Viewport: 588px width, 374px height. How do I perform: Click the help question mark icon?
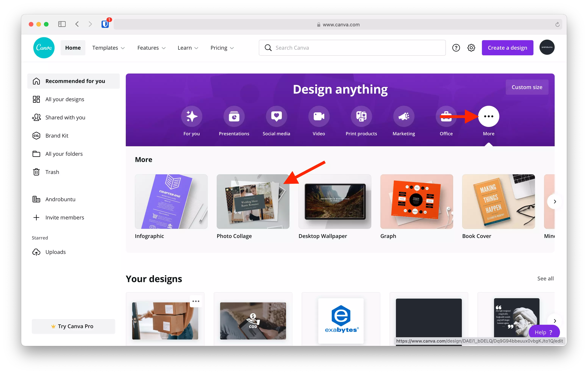pyautogui.click(x=456, y=48)
